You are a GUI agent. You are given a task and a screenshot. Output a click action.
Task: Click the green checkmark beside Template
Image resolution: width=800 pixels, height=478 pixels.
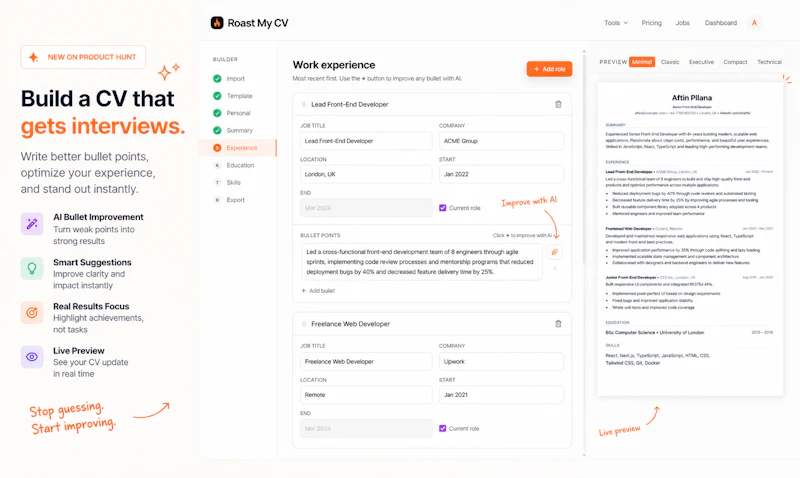coord(217,96)
